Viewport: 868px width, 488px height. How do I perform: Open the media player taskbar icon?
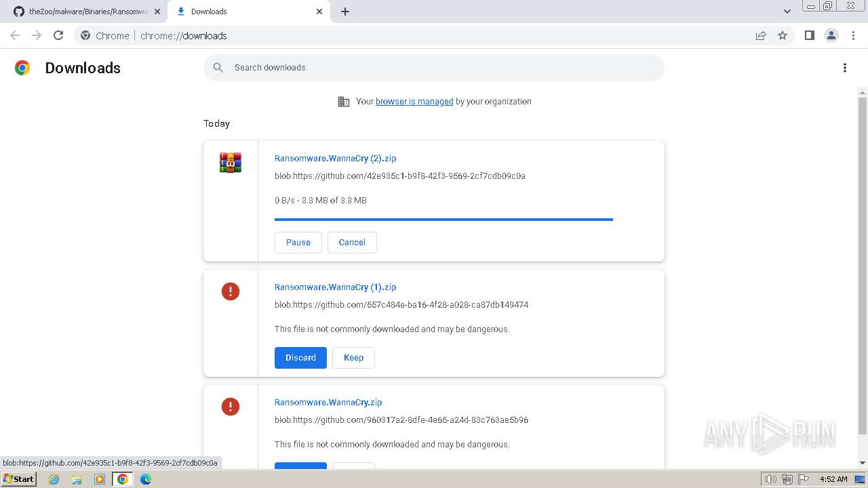click(x=100, y=479)
